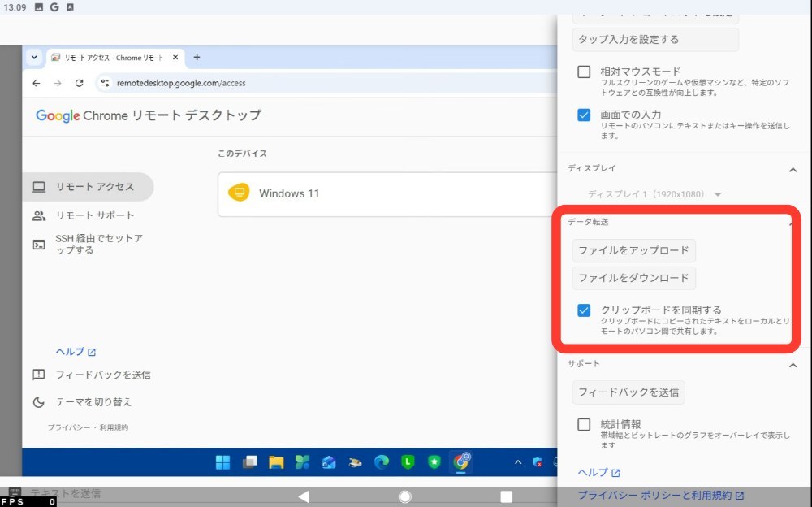The height and width of the screenshot is (507, 812).
Task: Open the scanner-like app icon in taskbar
Action: (356, 461)
